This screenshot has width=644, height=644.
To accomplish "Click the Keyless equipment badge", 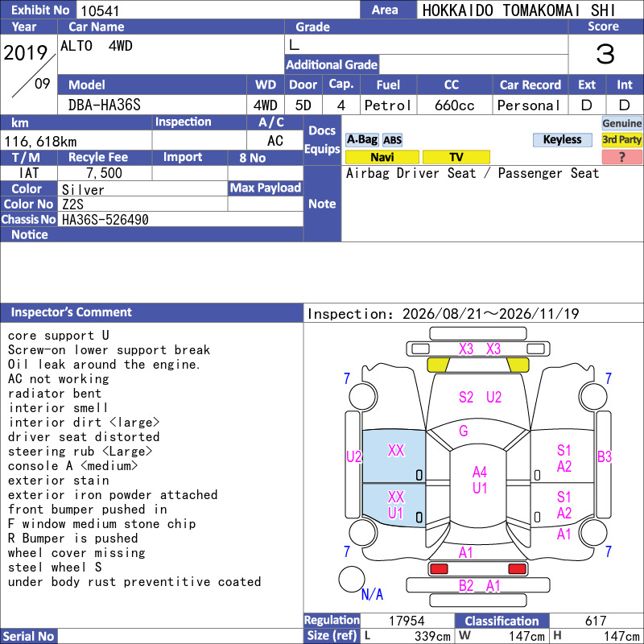I will (562, 139).
